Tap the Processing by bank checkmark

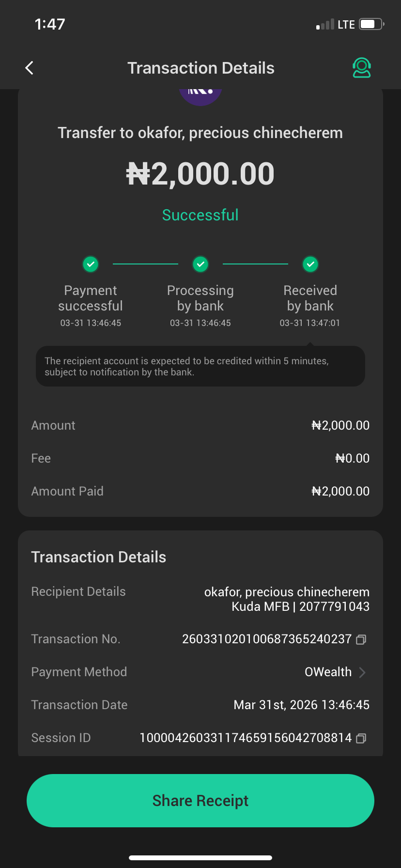coord(200,264)
